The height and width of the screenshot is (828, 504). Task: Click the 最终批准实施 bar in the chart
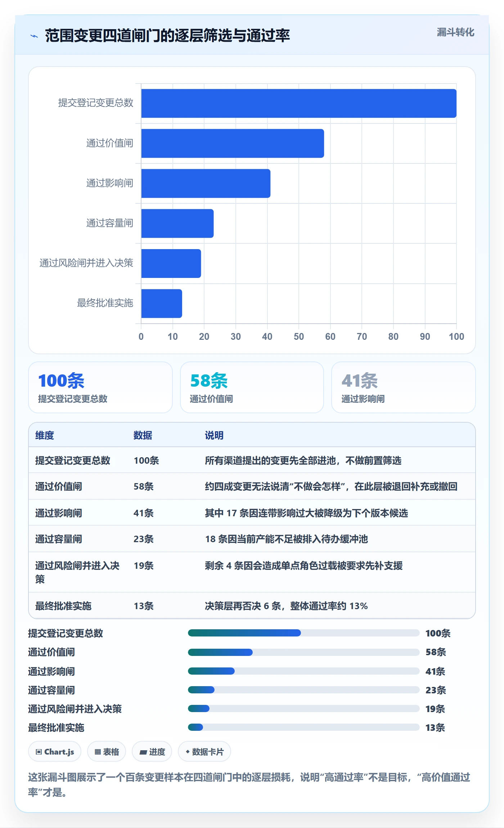tap(162, 303)
